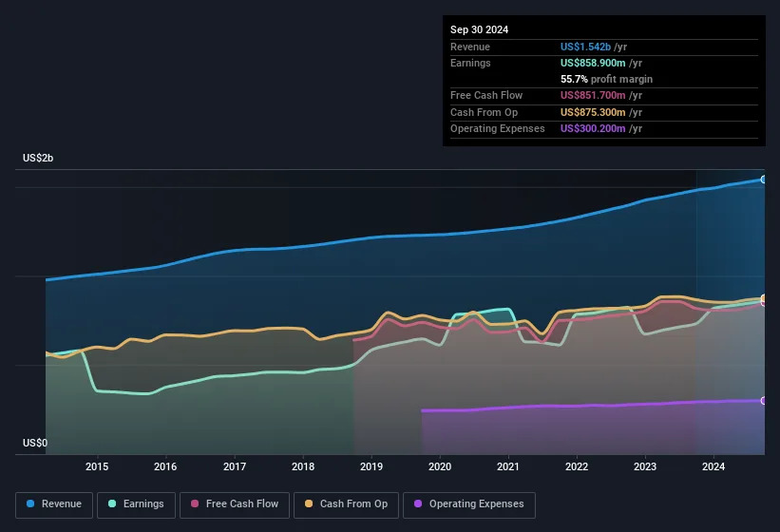Image resolution: width=780 pixels, height=532 pixels.
Task: Select the 2017 x-axis label
Action: [x=235, y=466]
